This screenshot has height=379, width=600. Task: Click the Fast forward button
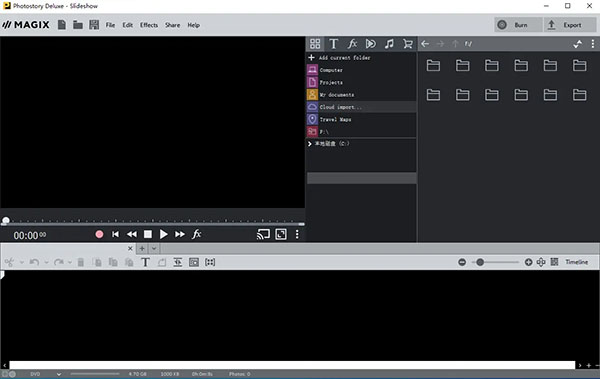click(x=180, y=234)
